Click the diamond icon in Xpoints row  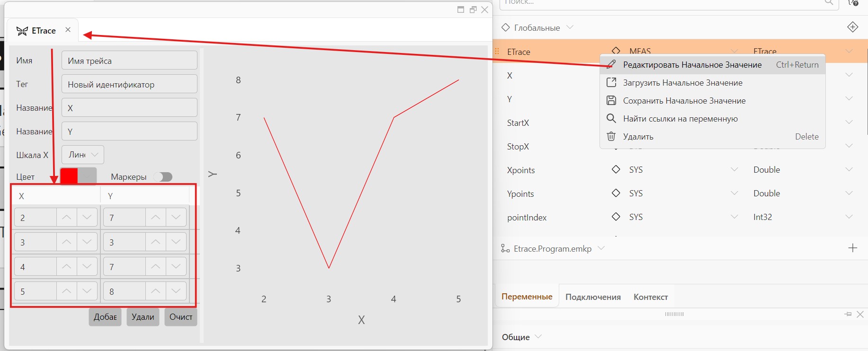pos(616,169)
